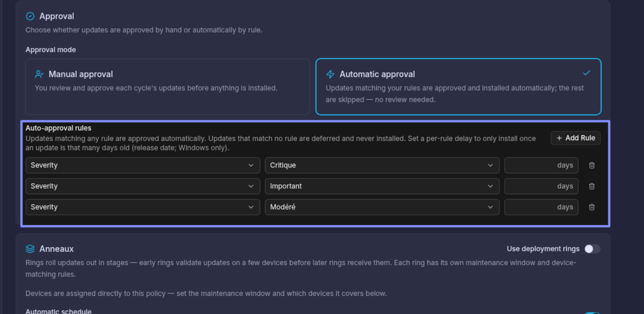Click the Automatic schedule label

pos(58,311)
